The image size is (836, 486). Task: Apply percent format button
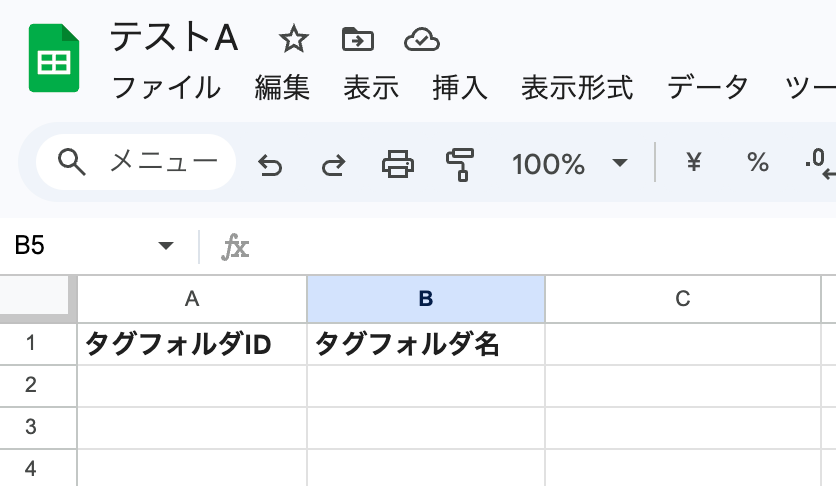(x=758, y=162)
